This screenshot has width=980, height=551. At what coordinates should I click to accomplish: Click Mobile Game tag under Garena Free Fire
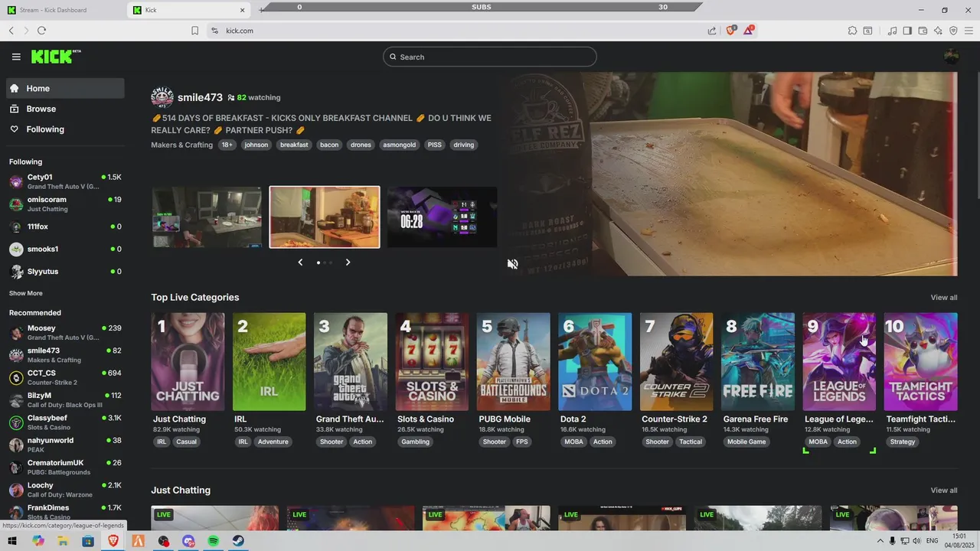[x=746, y=442]
